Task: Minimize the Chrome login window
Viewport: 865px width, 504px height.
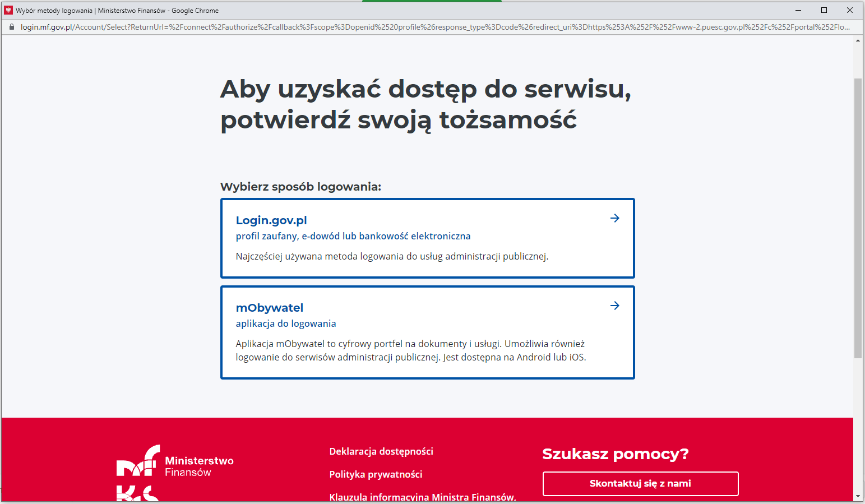Action: coord(798,10)
